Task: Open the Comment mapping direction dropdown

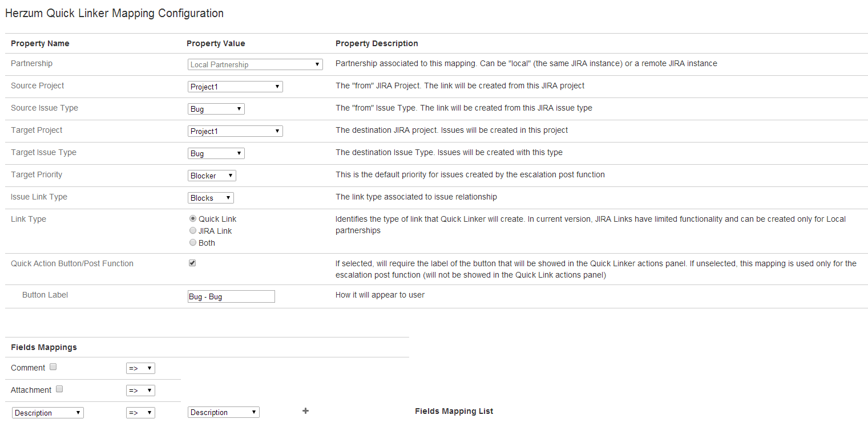Action: tap(140, 368)
